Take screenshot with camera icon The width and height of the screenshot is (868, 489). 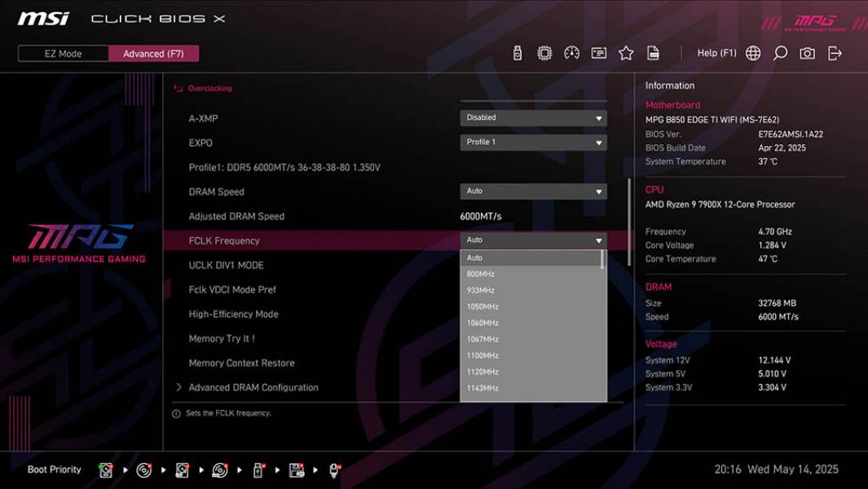(x=807, y=53)
